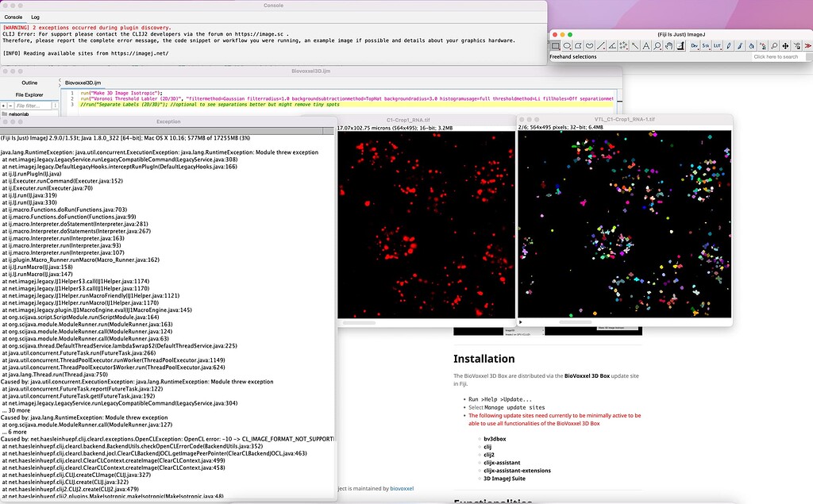Open the File Explorer panel tab
Viewport: 813px width, 504px height.
coord(29,94)
